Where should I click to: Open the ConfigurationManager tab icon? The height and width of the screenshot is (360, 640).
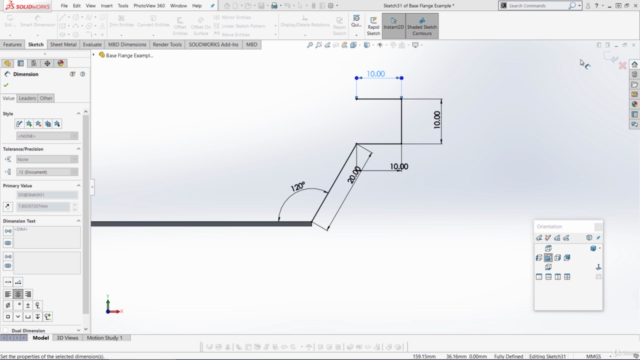pyautogui.click(x=34, y=63)
